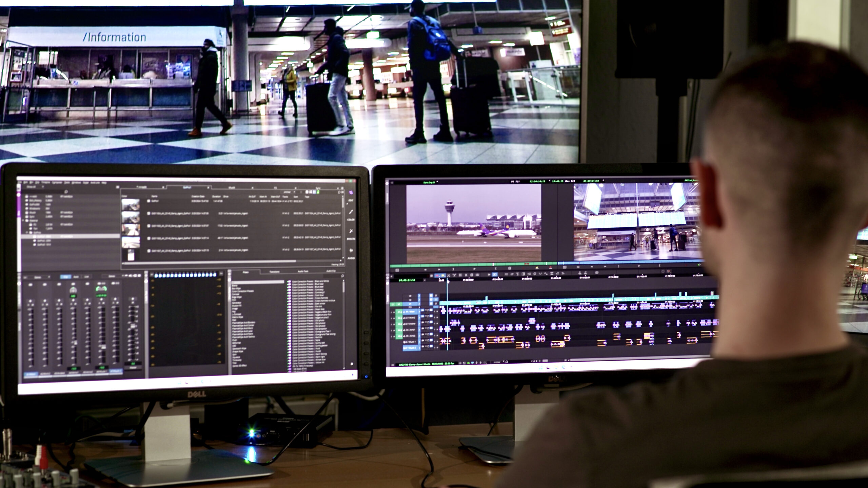The image size is (868, 488).
Task: Click the Clip mode button in audio mixer
Action: click(x=66, y=277)
